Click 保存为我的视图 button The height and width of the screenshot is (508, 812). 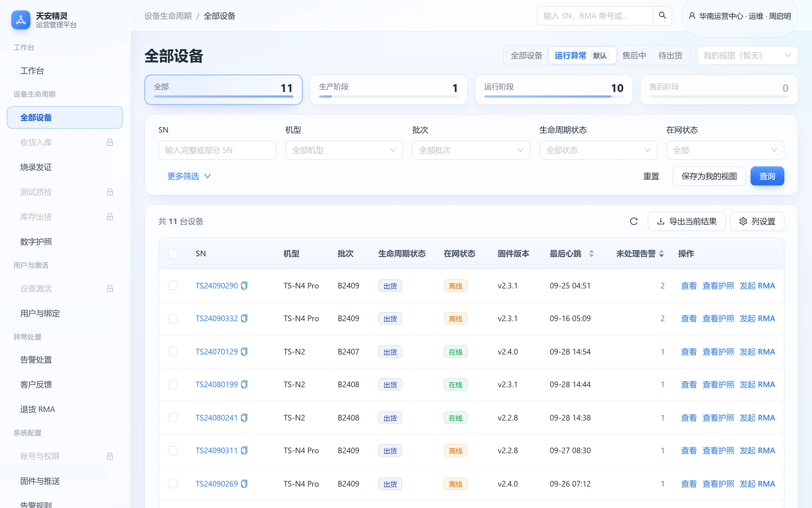click(x=709, y=176)
